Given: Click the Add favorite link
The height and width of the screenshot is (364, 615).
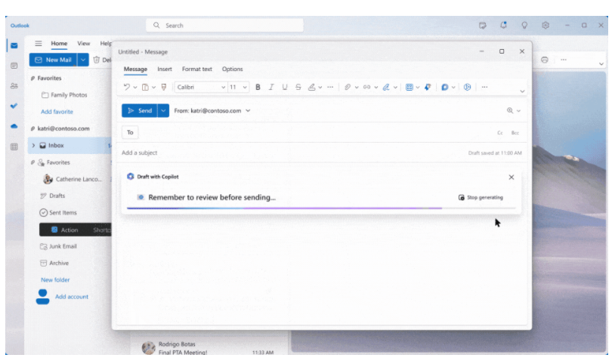Looking at the screenshot, I should coord(57,112).
